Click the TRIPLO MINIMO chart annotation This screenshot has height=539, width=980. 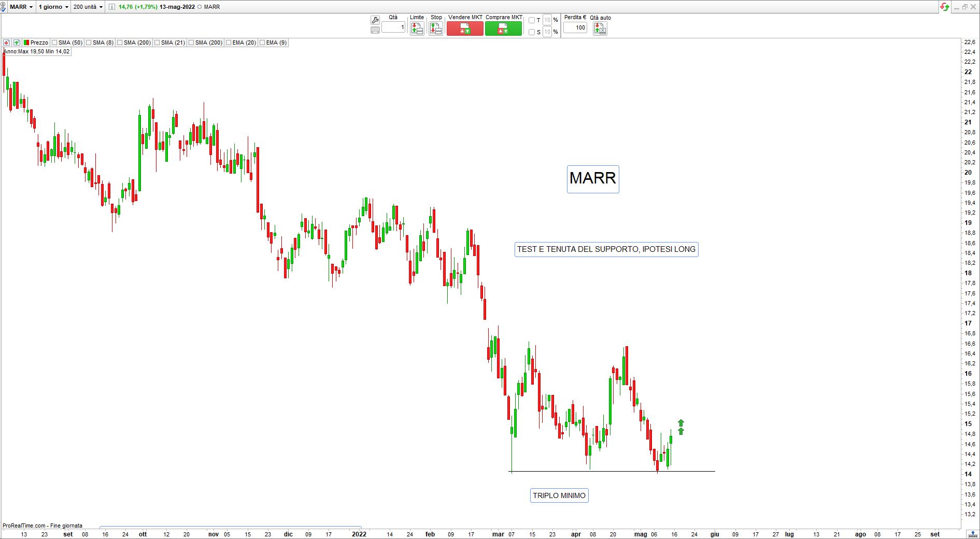point(559,495)
